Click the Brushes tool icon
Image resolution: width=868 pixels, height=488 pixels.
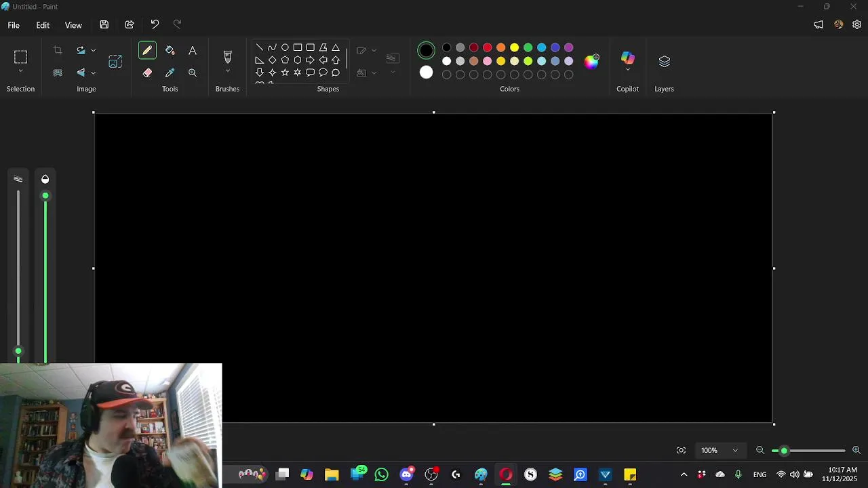[x=228, y=57]
